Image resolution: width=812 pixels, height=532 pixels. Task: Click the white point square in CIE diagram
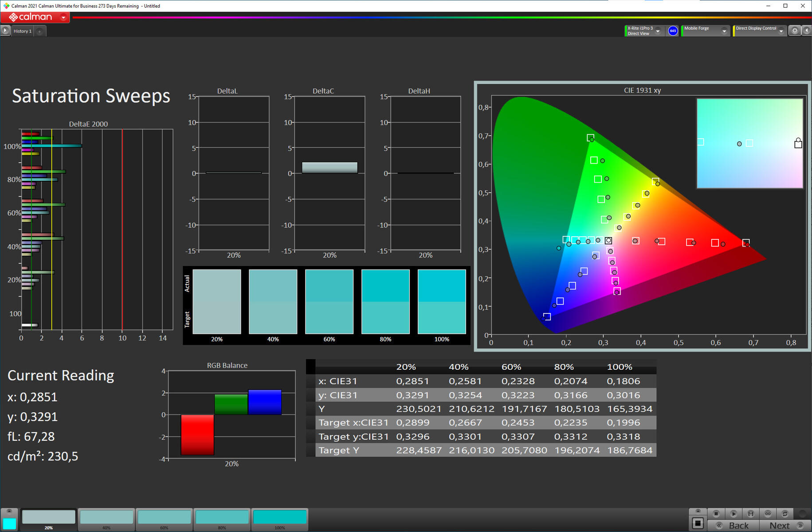tap(608, 241)
